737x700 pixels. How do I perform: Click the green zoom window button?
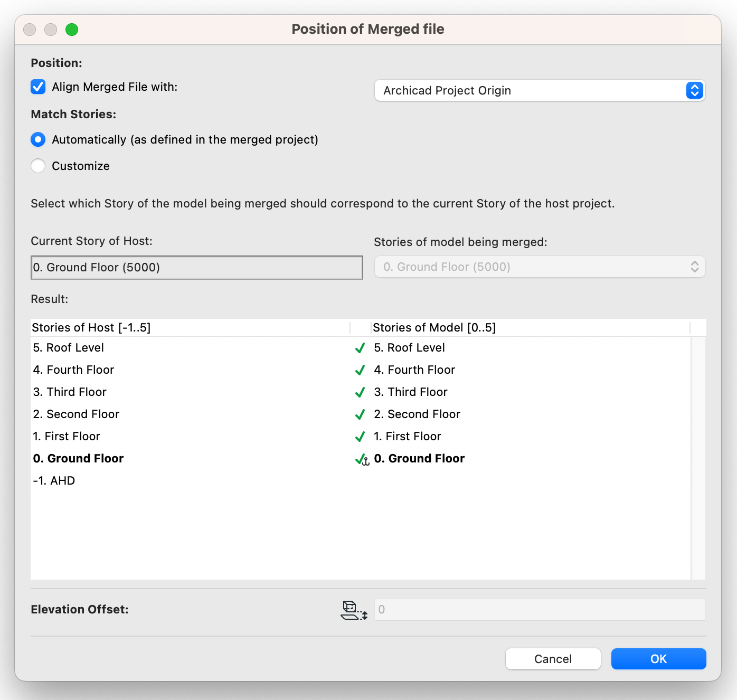[72, 30]
